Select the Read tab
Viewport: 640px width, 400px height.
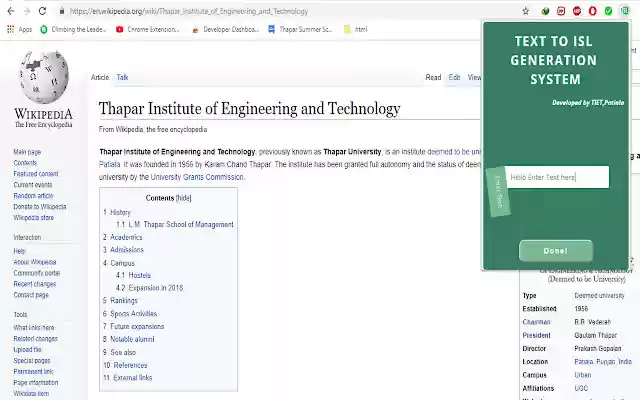click(433, 77)
